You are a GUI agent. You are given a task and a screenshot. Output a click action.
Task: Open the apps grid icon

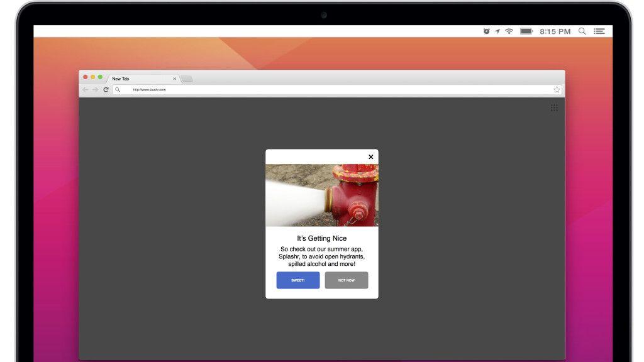pyautogui.click(x=554, y=107)
